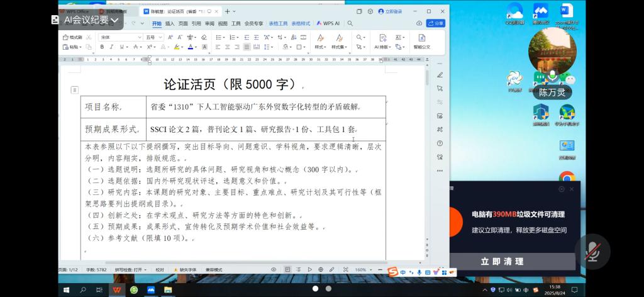The height and width of the screenshot is (297, 644).
Task: Expand the AI会议纪要 panel chevron
Action: pyautogui.click(x=114, y=20)
